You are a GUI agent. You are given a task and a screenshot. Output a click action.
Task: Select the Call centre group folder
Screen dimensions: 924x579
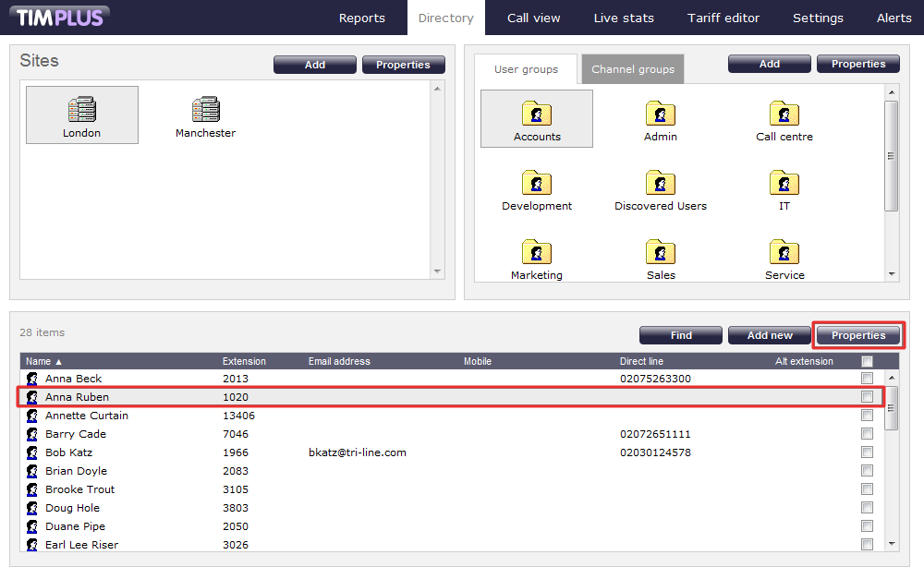pos(784,115)
